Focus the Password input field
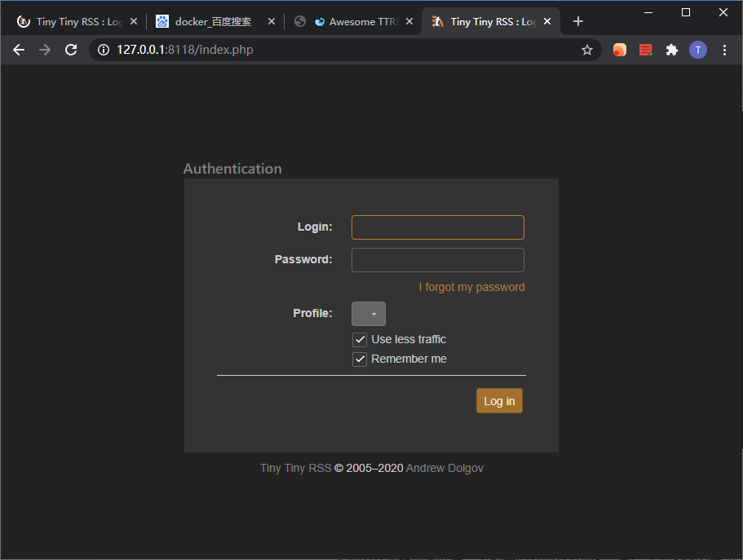The height and width of the screenshot is (560, 743). (437, 260)
